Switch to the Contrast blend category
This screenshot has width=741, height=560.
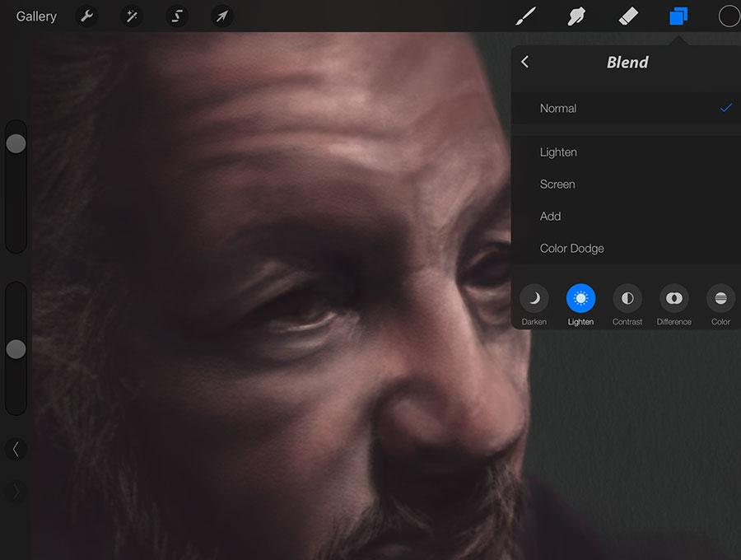pos(627,299)
